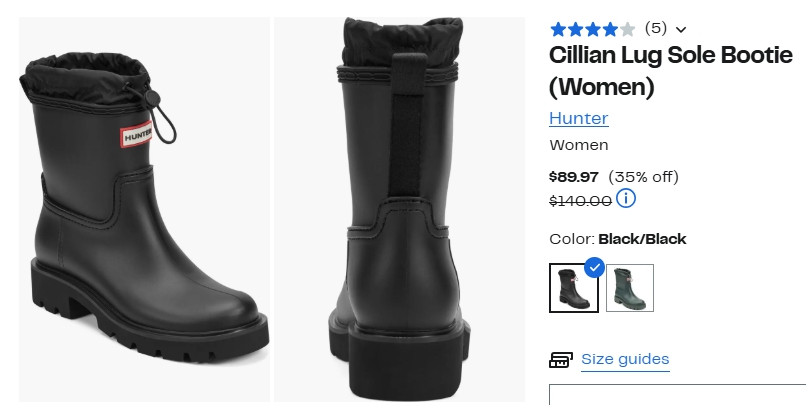Image resolution: width=806 pixels, height=405 pixels.
Task: Open the Hunter brand link
Action: [578, 118]
